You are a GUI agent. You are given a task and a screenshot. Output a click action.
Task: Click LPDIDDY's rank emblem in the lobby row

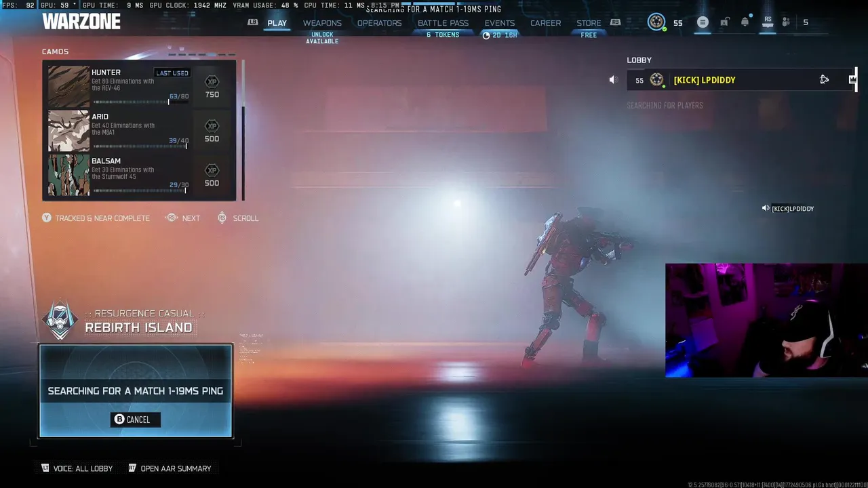(656, 80)
